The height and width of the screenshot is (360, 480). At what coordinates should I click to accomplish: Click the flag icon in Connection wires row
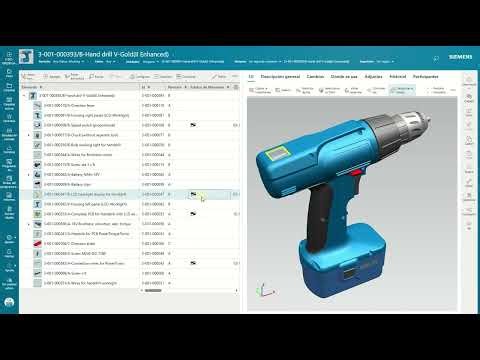(193, 263)
